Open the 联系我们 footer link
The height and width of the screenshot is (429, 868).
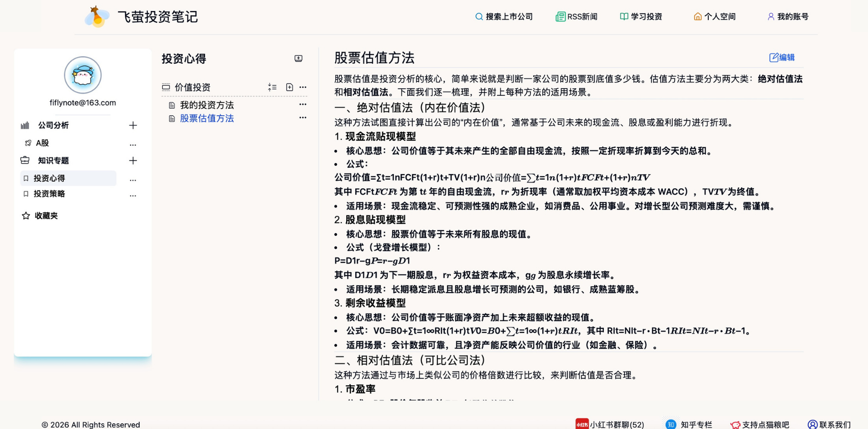[x=829, y=424]
